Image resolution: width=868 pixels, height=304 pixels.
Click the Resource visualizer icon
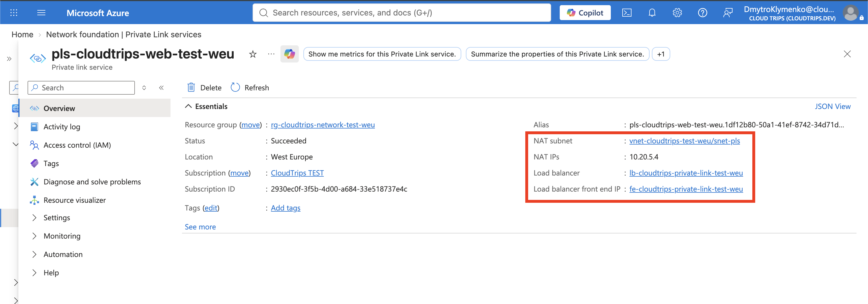pyautogui.click(x=34, y=200)
